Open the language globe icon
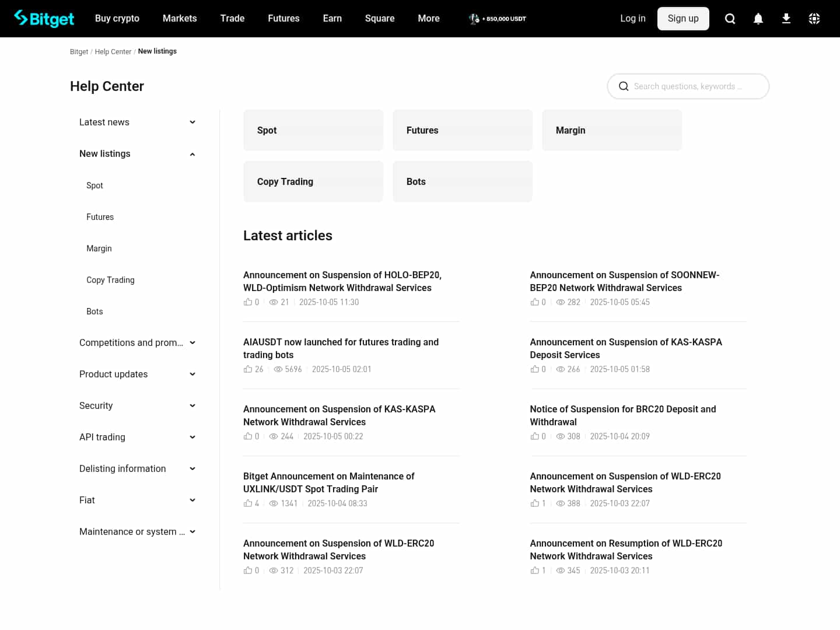The image size is (840, 630). pyautogui.click(x=814, y=19)
